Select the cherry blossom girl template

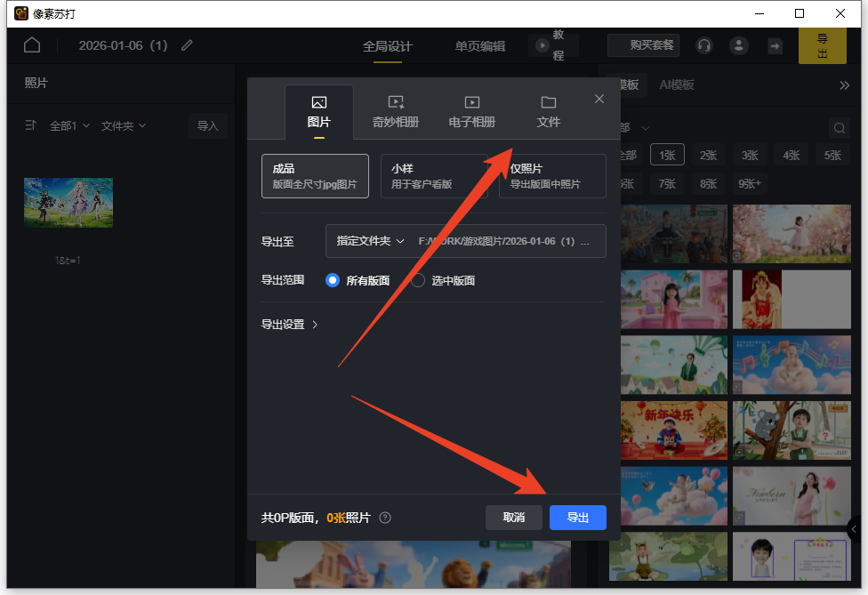coord(792,234)
